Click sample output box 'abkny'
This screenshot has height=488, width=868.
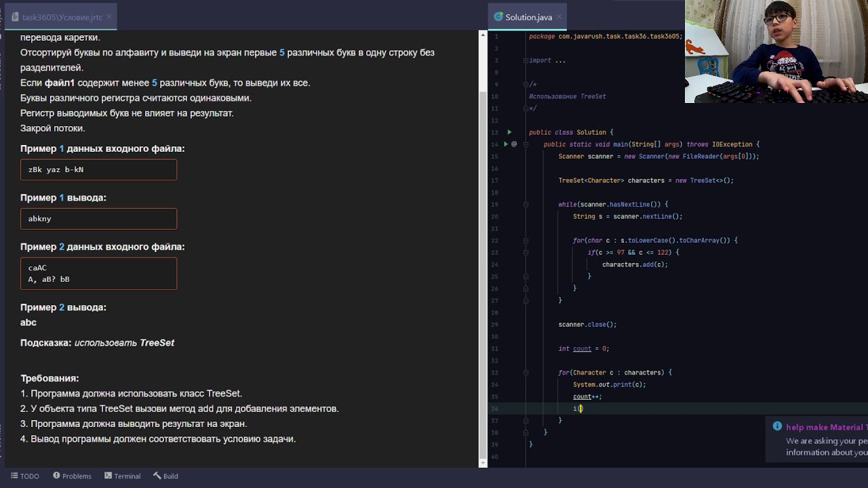click(x=98, y=219)
